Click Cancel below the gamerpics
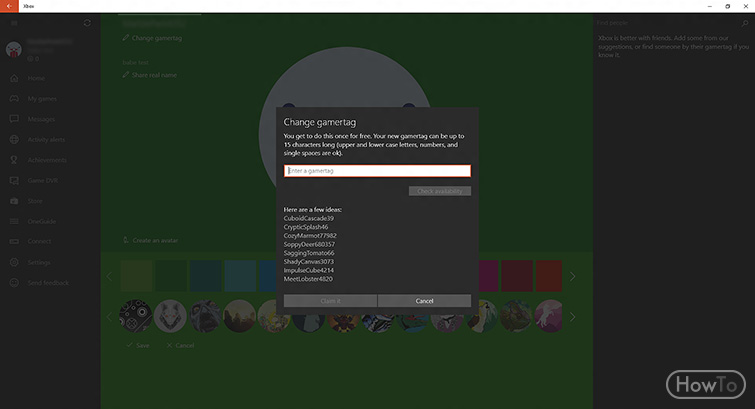Screen dimensions: 755x409 pyautogui.click(x=181, y=345)
